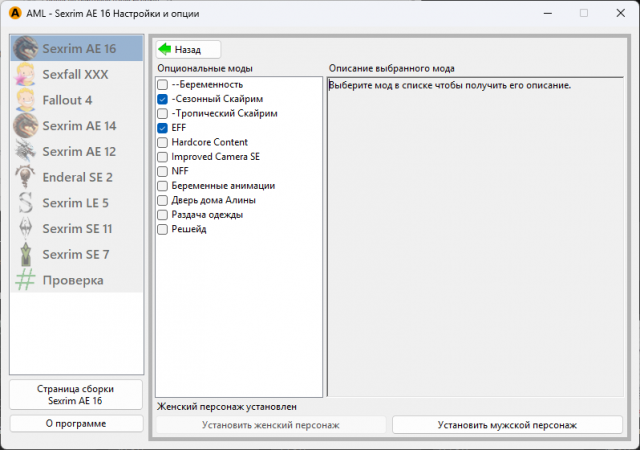Tick the Hardcore Content checkbox
The image size is (640, 450).
point(163,143)
